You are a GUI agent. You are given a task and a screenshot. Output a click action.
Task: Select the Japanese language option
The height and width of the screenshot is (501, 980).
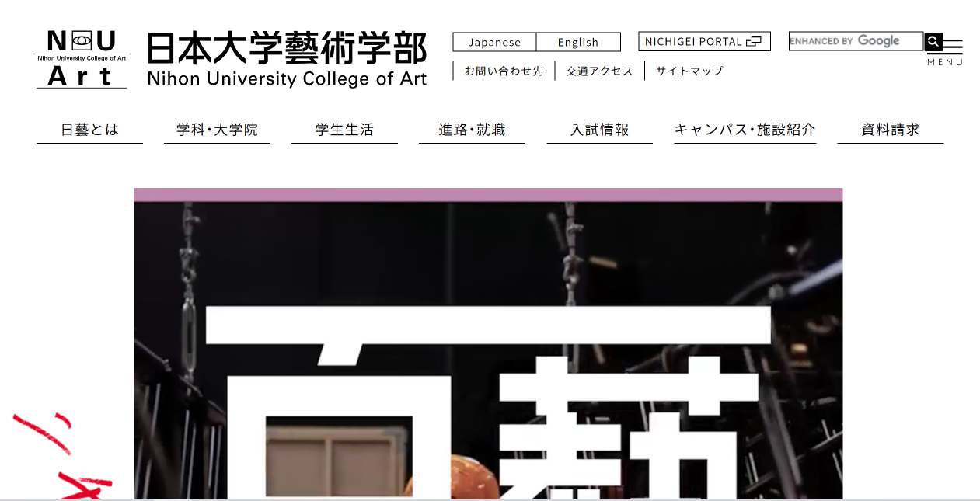494,42
